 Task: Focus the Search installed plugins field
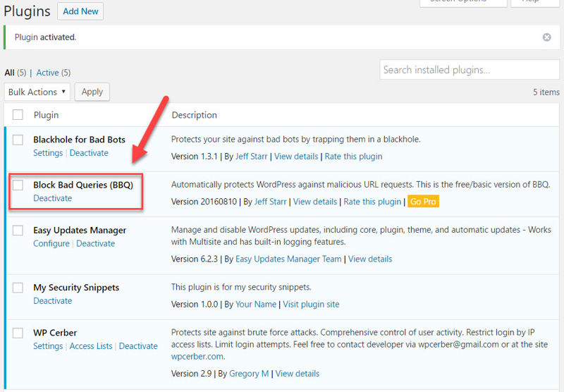470,69
